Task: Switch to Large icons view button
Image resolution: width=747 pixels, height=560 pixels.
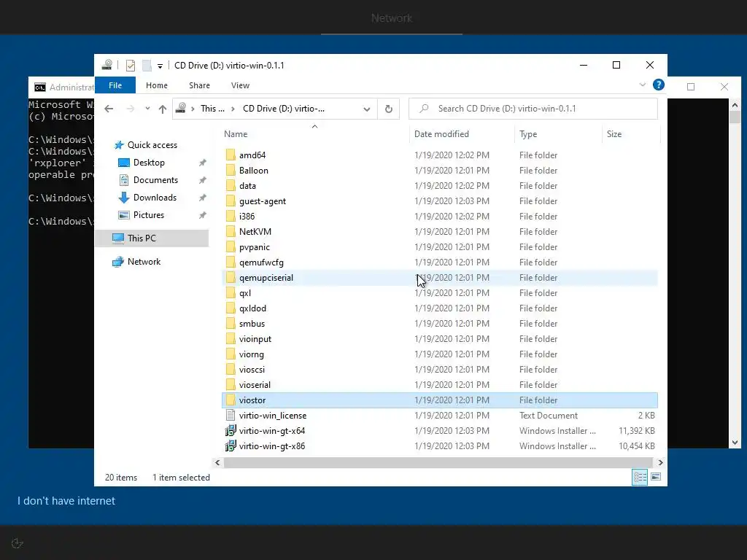Action: 656,477
